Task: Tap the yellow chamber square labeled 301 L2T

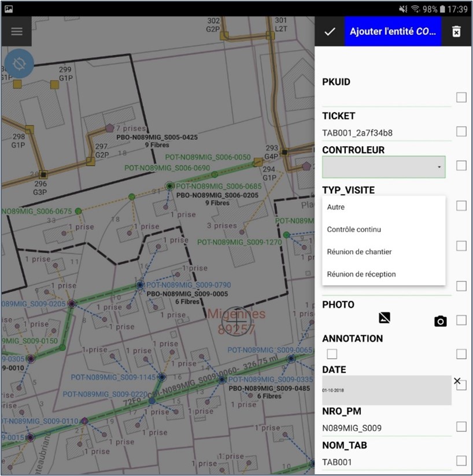Action: pyautogui.click(x=270, y=35)
